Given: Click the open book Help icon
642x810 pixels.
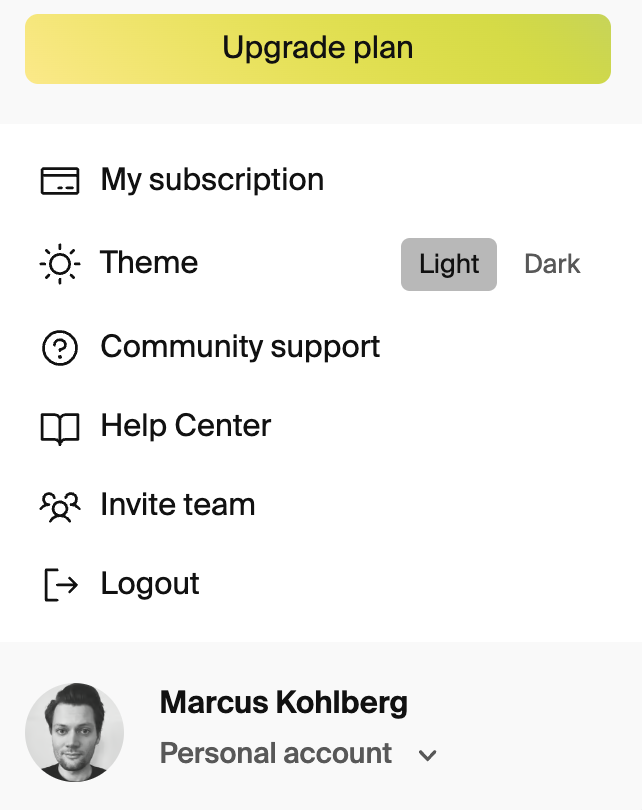Looking at the screenshot, I should click(x=60, y=428).
